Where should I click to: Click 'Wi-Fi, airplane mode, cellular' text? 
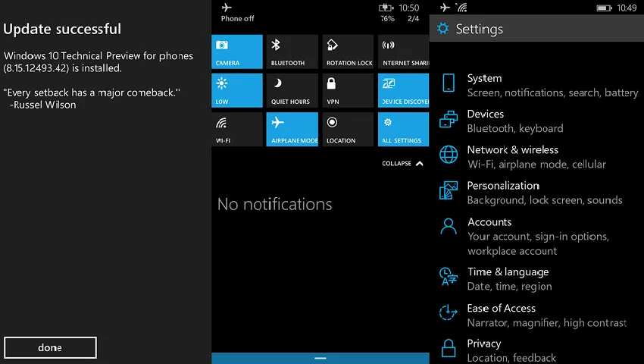pyautogui.click(x=537, y=164)
